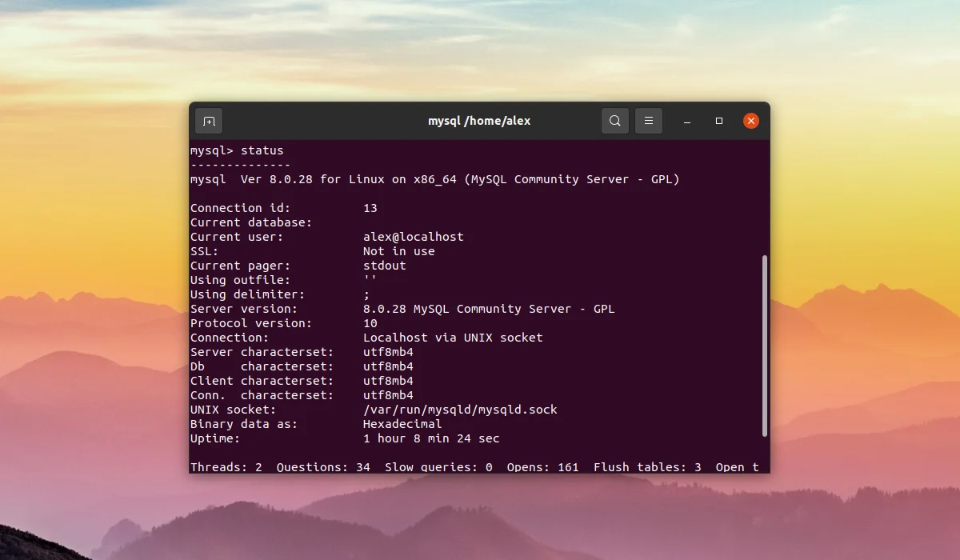Click '8.0.28 MySQL Community Server - GPL' value

pos(489,309)
